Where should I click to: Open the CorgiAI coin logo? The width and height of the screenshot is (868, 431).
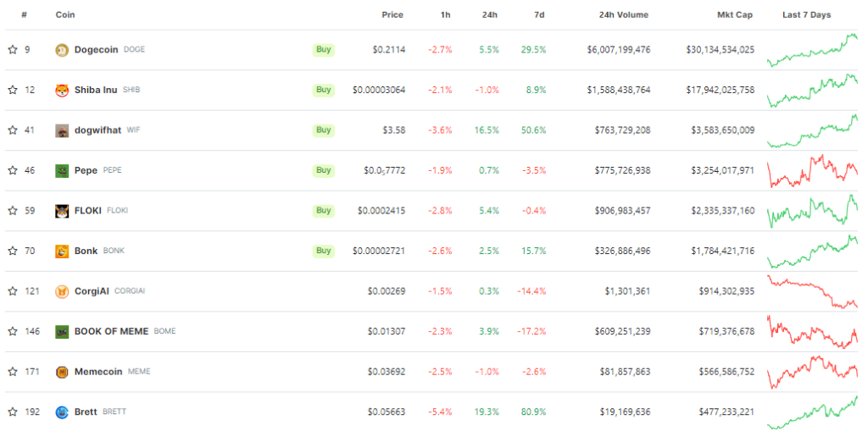click(x=62, y=291)
